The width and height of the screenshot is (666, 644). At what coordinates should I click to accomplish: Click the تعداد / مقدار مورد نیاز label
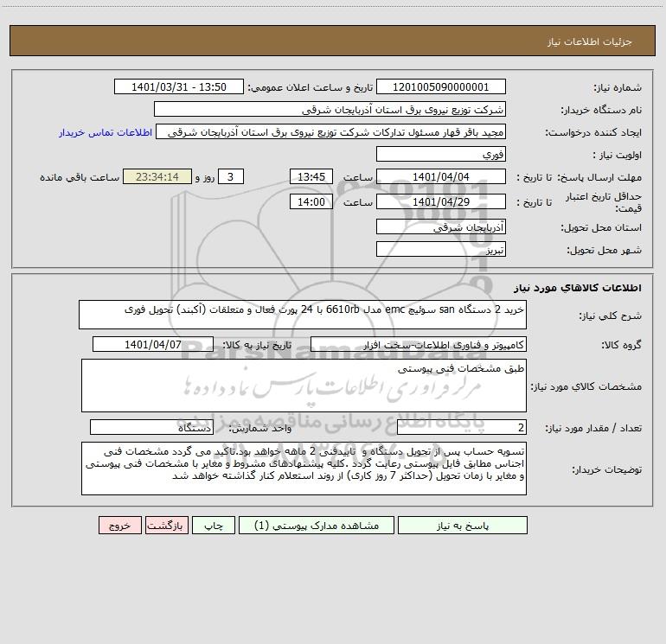[x=593, y=428]
